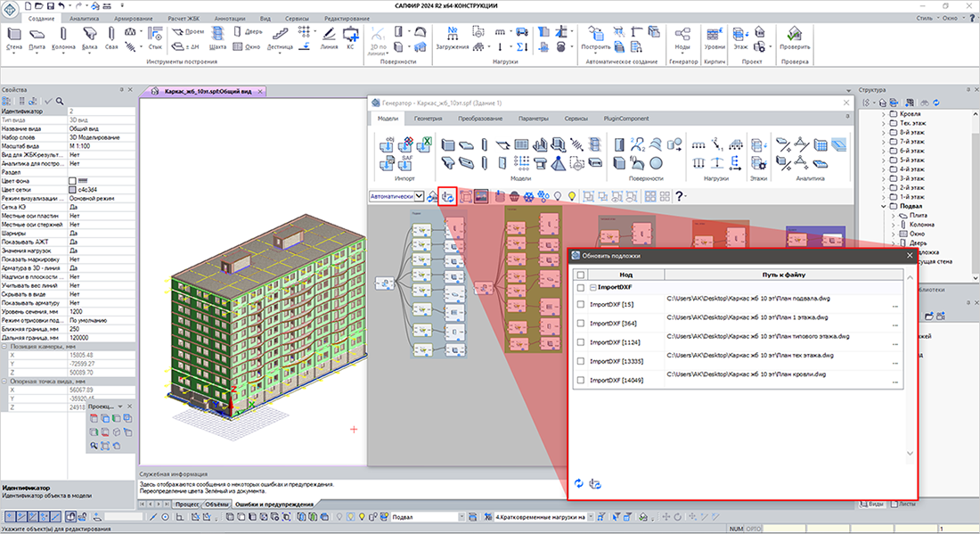Click the Цвет фона color swatch
Image resolution: width=980 pixels, height=534 pixels.
click(72, 181)
